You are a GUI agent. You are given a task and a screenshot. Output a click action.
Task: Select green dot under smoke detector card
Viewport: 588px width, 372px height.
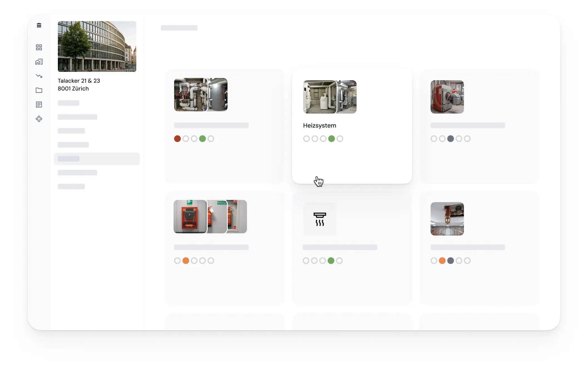331,261
